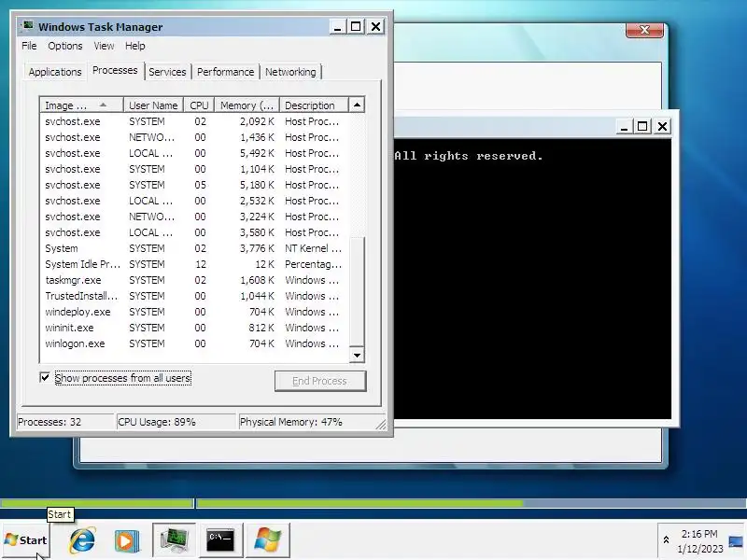Click the Processes: 32 status entry
747x560 pixels.
[x=65, y=422]
